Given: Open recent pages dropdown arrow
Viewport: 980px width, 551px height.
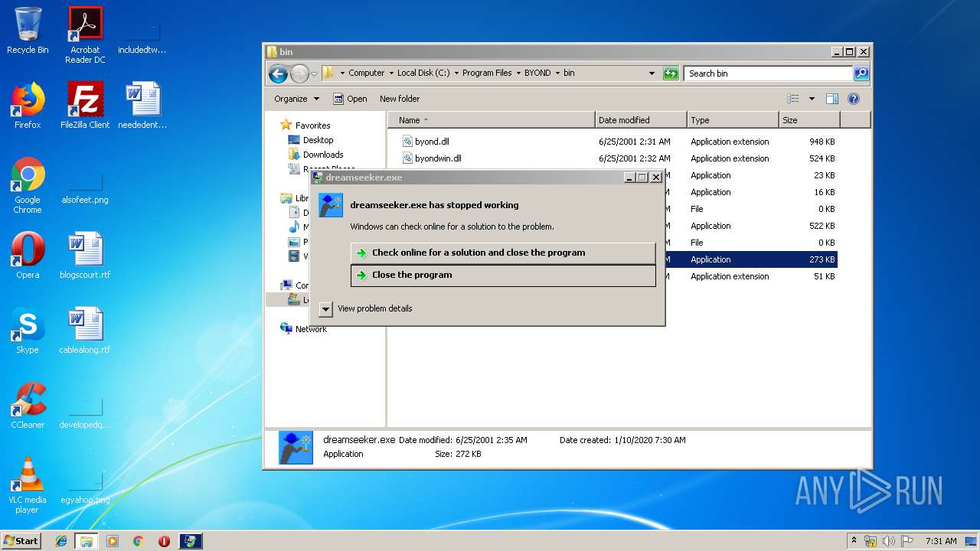Looking at the screenshot, I should 314,74.
